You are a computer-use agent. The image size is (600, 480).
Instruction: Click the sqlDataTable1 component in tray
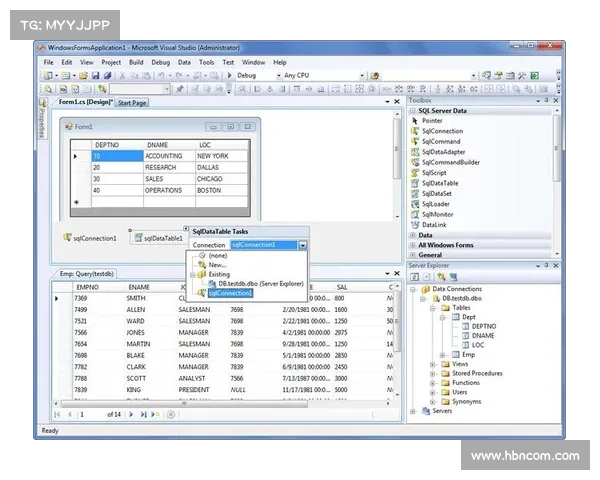coord(158,238)
